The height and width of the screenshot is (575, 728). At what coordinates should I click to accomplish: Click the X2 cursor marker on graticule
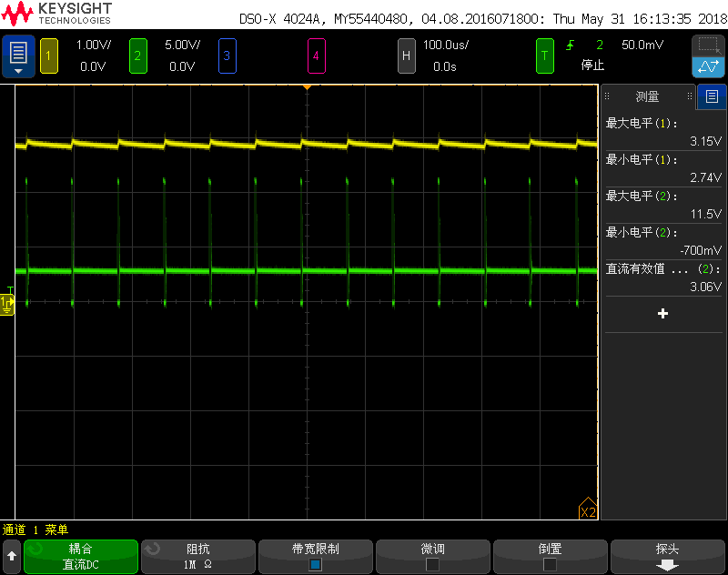tap(588, 509)
